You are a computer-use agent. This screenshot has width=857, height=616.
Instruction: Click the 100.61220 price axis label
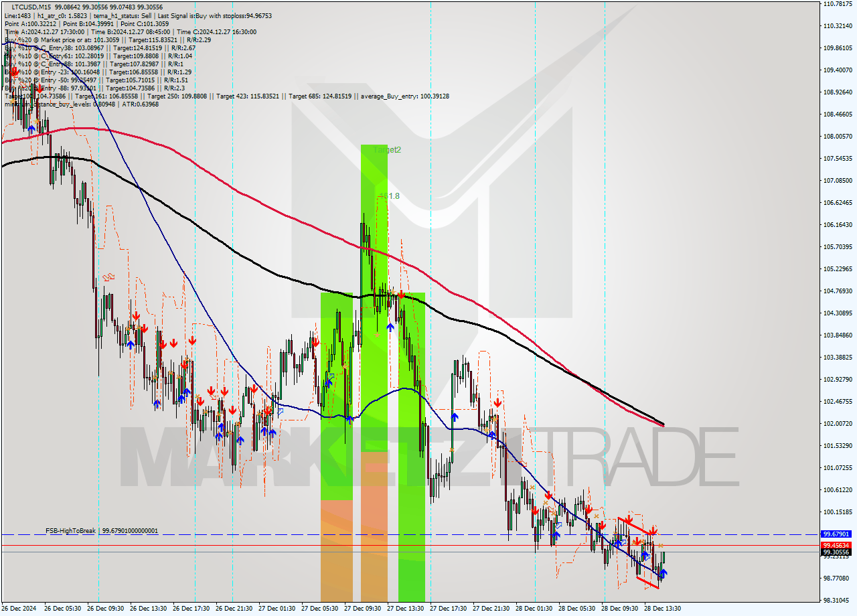coord(838,489)
